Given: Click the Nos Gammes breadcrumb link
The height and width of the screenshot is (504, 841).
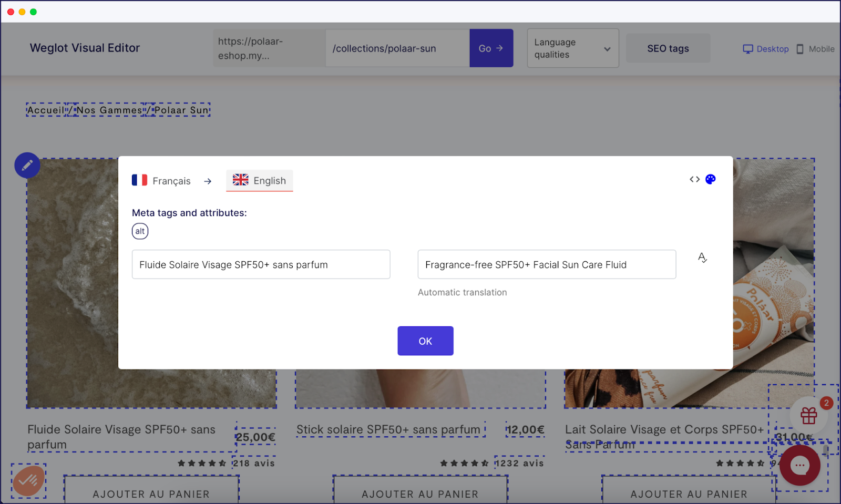Looking at the screenshot, I should 109,110.
